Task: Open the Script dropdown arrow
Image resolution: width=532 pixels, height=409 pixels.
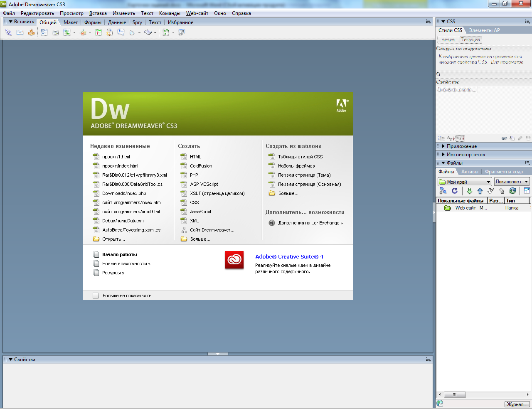Action: click(155, 33)
